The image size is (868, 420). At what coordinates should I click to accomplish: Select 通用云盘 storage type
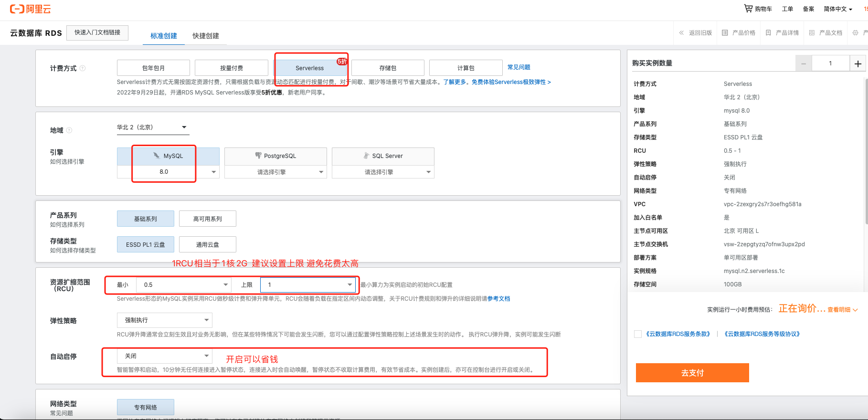[x=208, y=244]
